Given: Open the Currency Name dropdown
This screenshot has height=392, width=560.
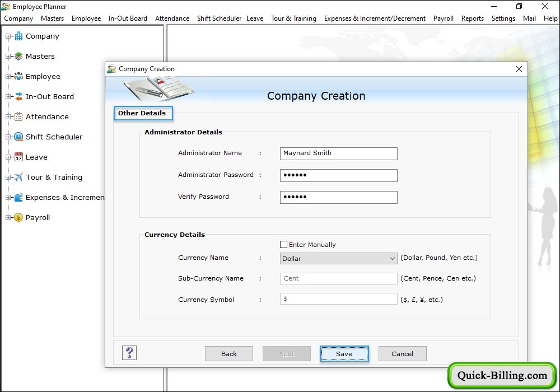Looking at the screenshot, I should 339,259.
